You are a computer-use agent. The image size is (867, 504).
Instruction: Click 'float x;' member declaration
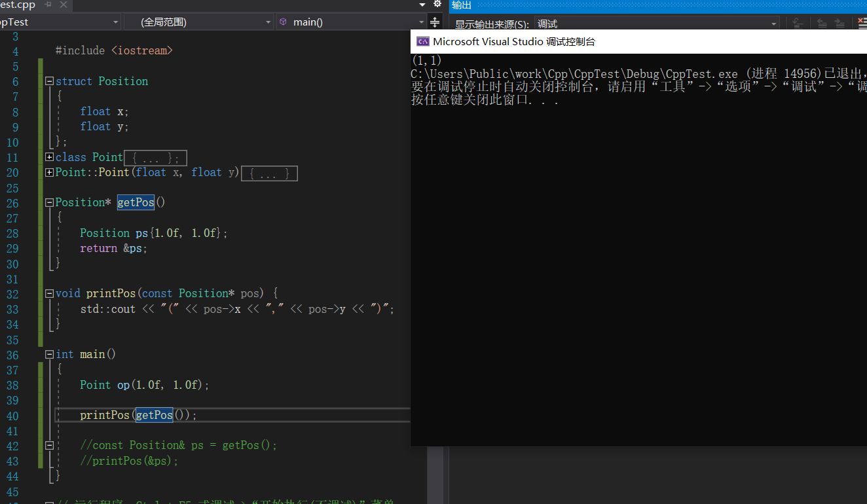point(104,111)
